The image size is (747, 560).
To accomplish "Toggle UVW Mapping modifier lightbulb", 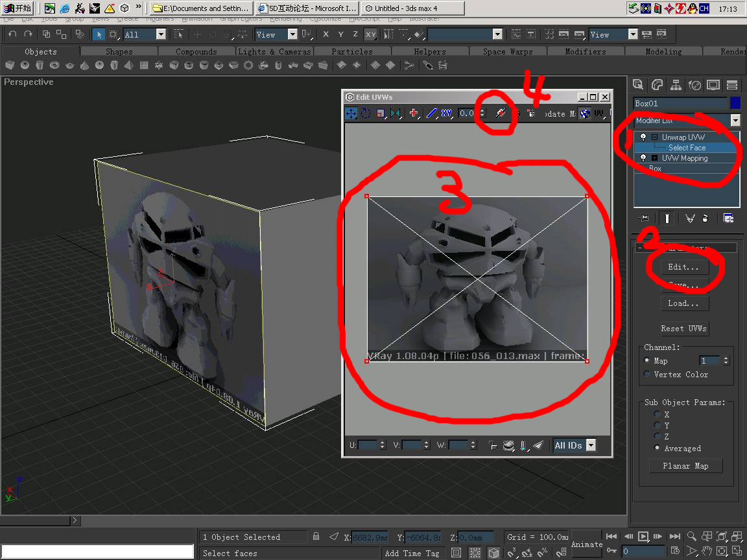I will tap(643, 158).
